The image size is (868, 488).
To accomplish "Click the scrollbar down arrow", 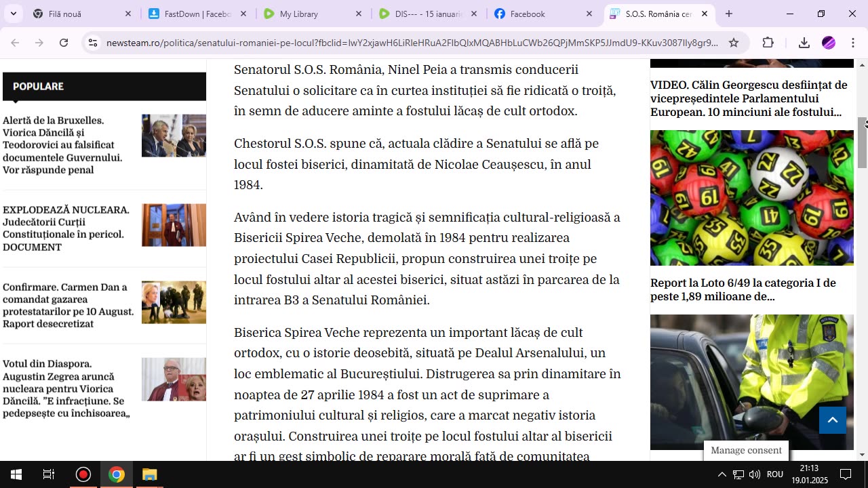I will pos(863,455).
